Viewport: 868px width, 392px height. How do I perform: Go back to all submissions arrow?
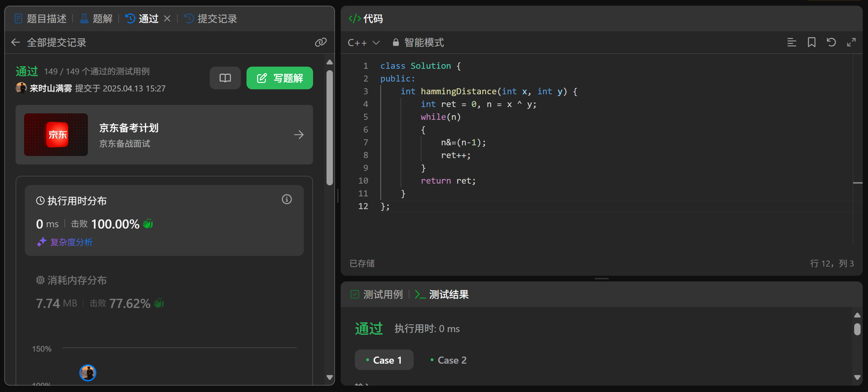pyautogui.click(x=15, y=43)
